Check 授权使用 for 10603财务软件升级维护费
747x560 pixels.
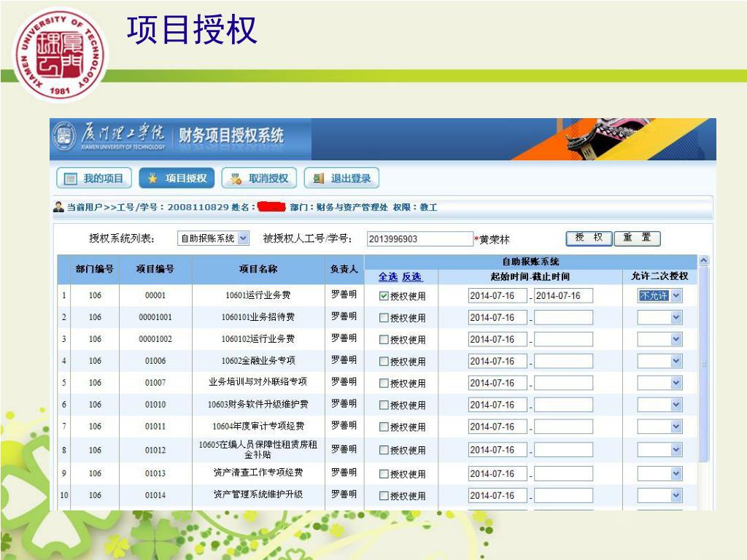point(384,405)
